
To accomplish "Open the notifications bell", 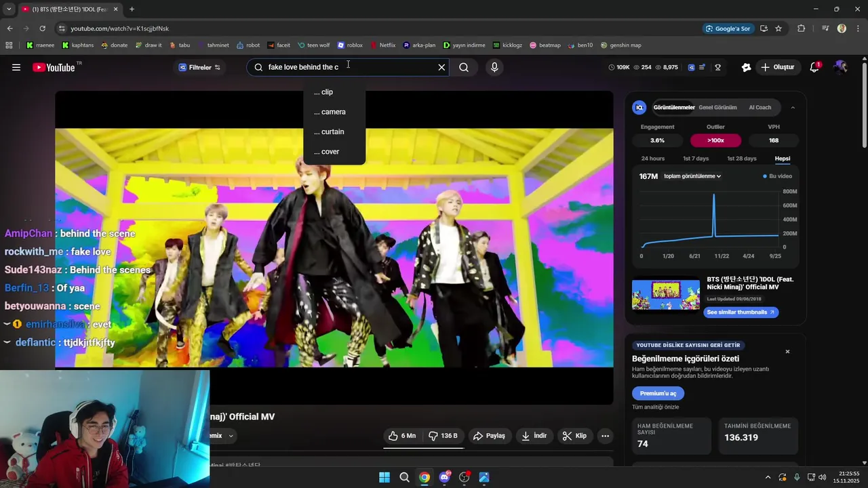I will pos(814,67).
